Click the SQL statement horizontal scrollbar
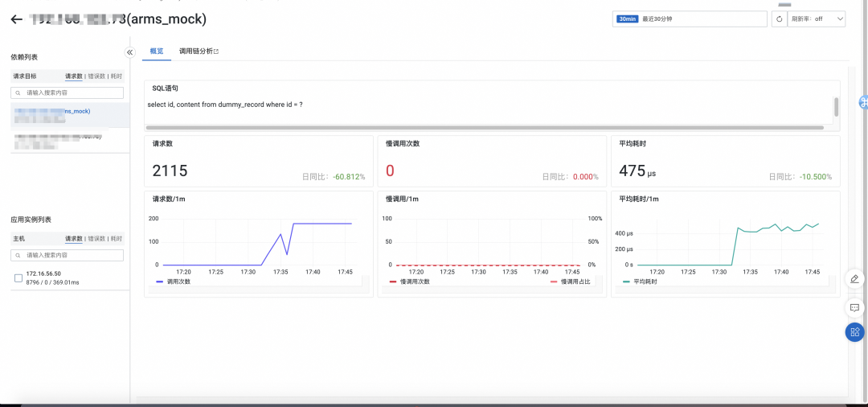Screen dimensions: 868x407 coord(484,127)
